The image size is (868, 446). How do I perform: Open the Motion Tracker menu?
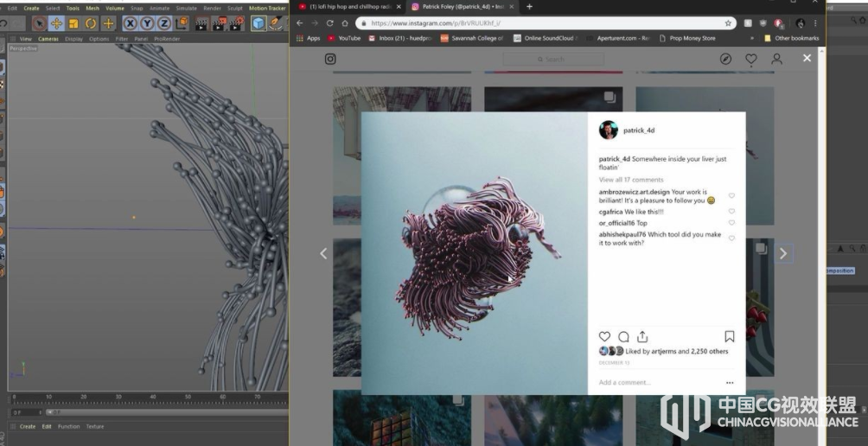(x=267, y=9)
